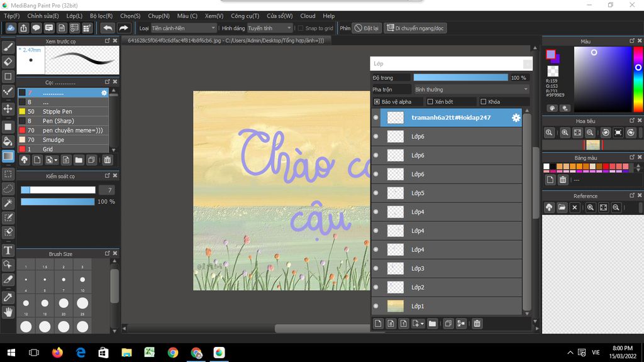Click the Di chuyển ngang/dọc button
644x362 pixels.
415,28
